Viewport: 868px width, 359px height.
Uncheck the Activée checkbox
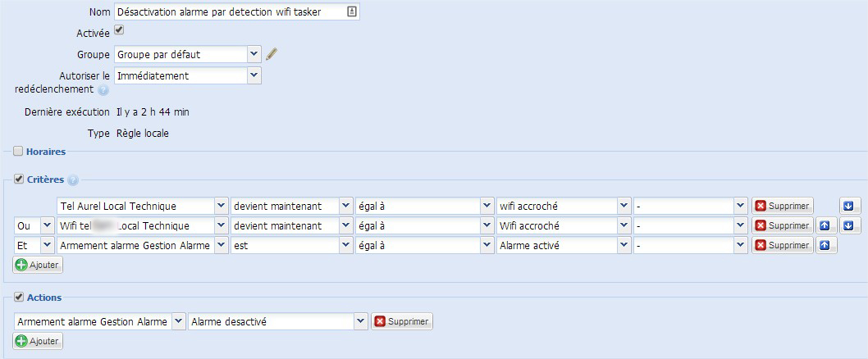[118, 30]
